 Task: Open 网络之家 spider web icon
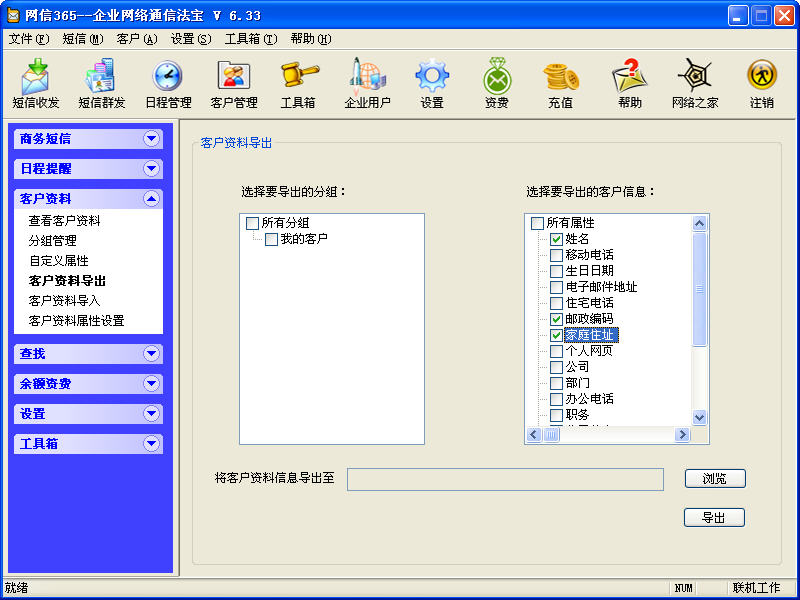[694, 84]
